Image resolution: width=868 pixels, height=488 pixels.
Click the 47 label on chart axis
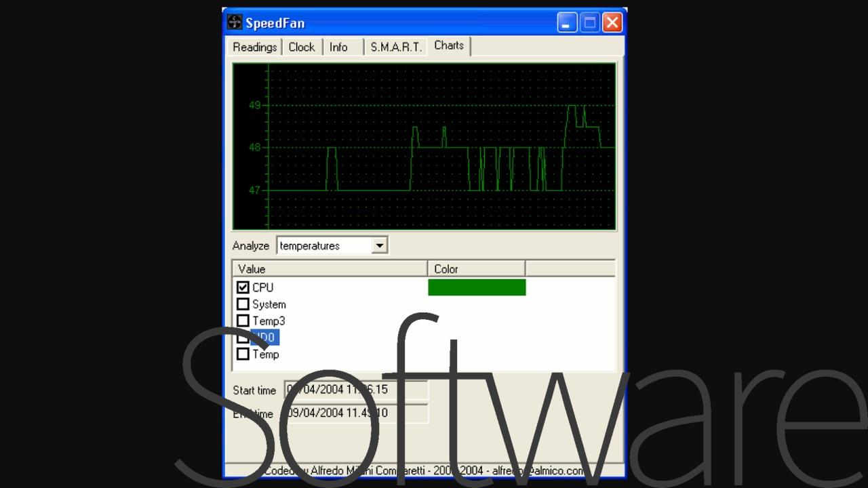254,190
